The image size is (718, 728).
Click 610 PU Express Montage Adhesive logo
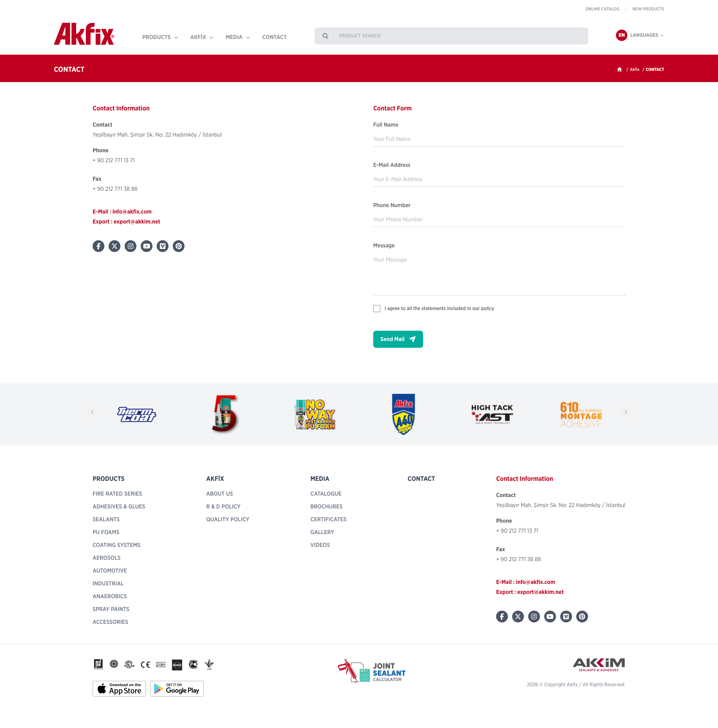point(581,415)
